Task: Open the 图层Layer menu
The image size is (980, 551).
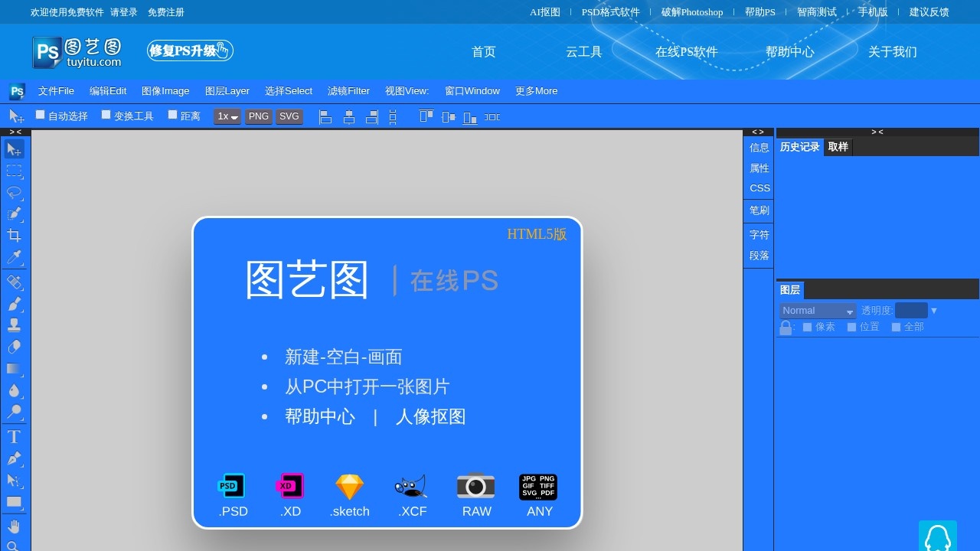Action: click(x=227, y=91)
